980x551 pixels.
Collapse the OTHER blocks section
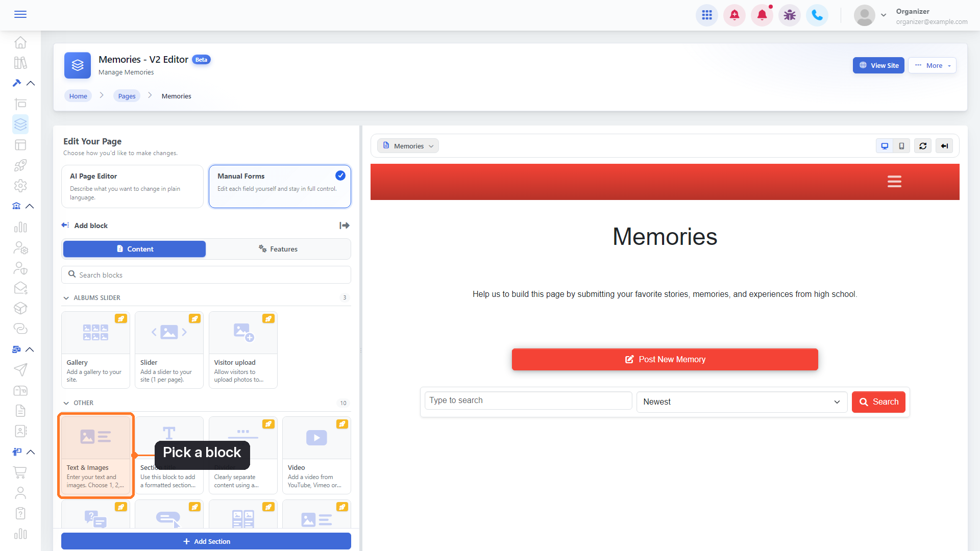coord(66,403)
